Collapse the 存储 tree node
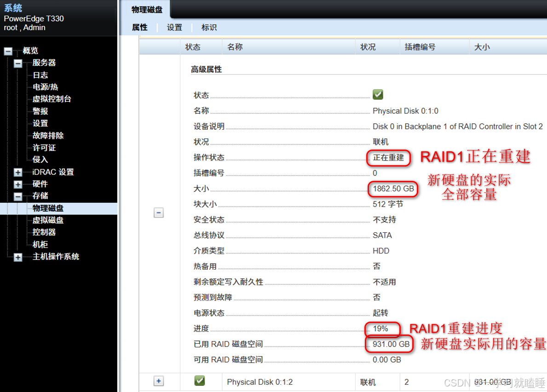547x392 pixels. (x=17, y=196)
